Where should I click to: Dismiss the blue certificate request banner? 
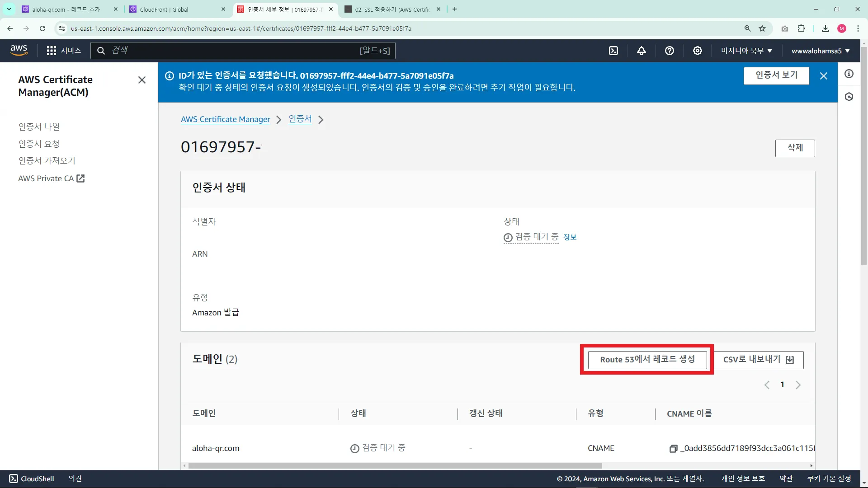pos(823,76)
